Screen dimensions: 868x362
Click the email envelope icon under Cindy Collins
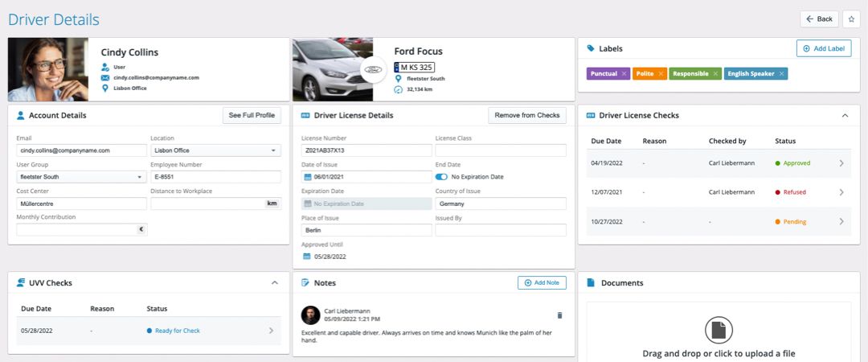105,77
